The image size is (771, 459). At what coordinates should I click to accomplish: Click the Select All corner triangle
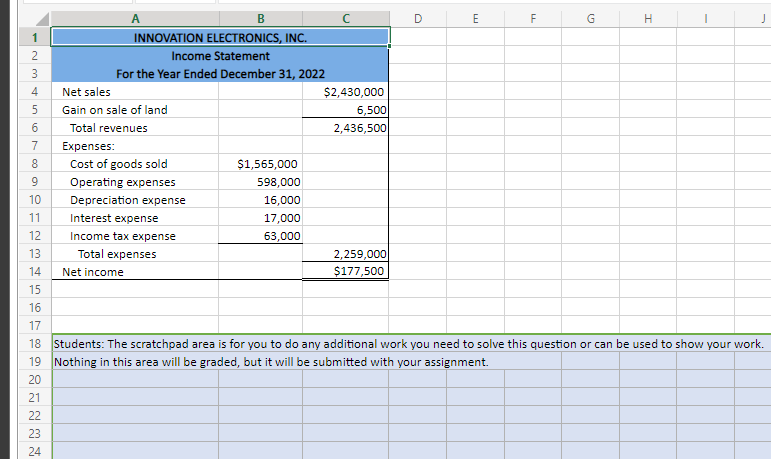(x=41, y=19)
